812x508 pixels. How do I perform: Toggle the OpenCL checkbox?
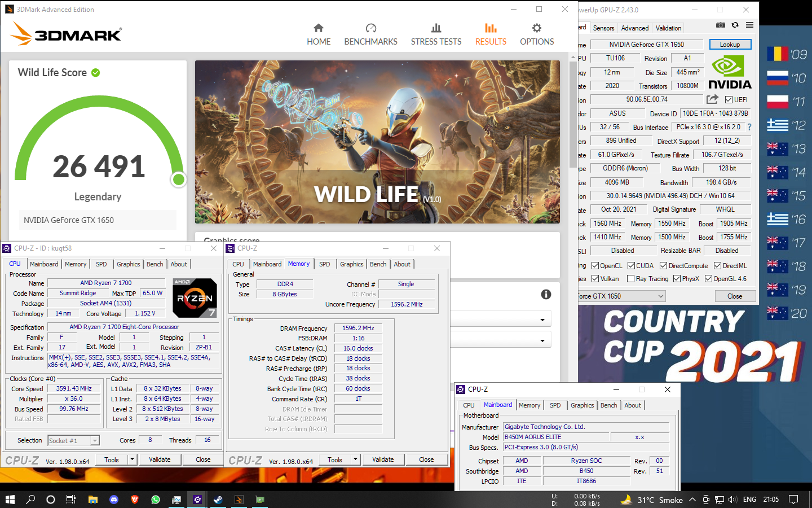pos(595,266)
